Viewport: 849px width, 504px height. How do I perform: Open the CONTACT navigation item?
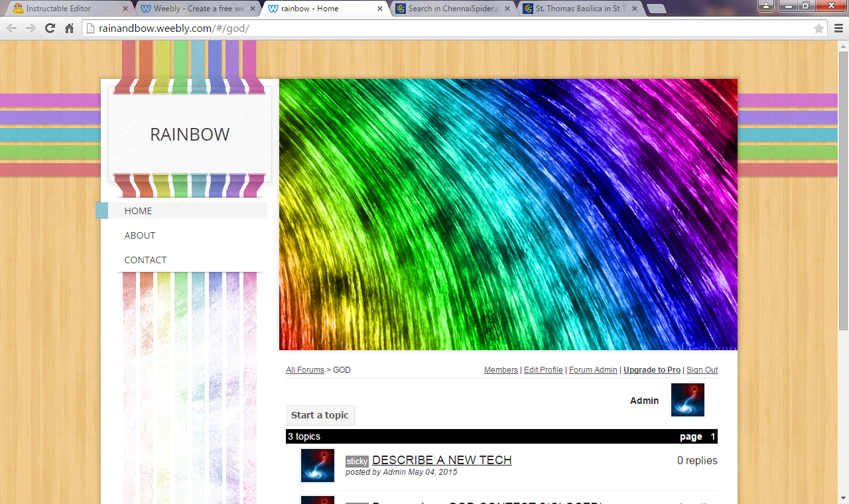(x=145, y=260)
